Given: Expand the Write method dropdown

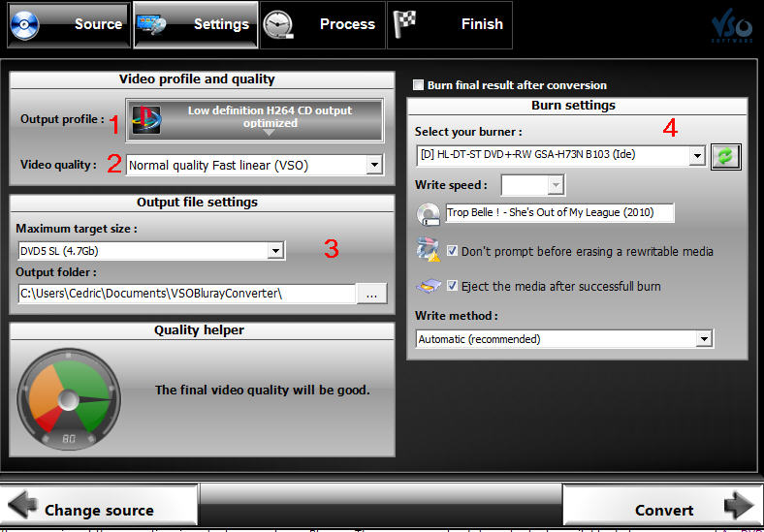Looking at the screenshot, I should (704, 339).
